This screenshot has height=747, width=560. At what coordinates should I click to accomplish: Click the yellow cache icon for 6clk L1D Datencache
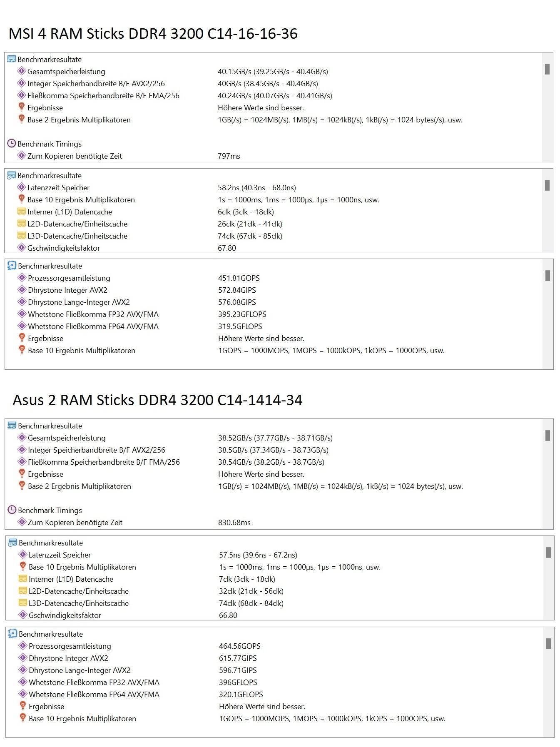pos(22,211)
